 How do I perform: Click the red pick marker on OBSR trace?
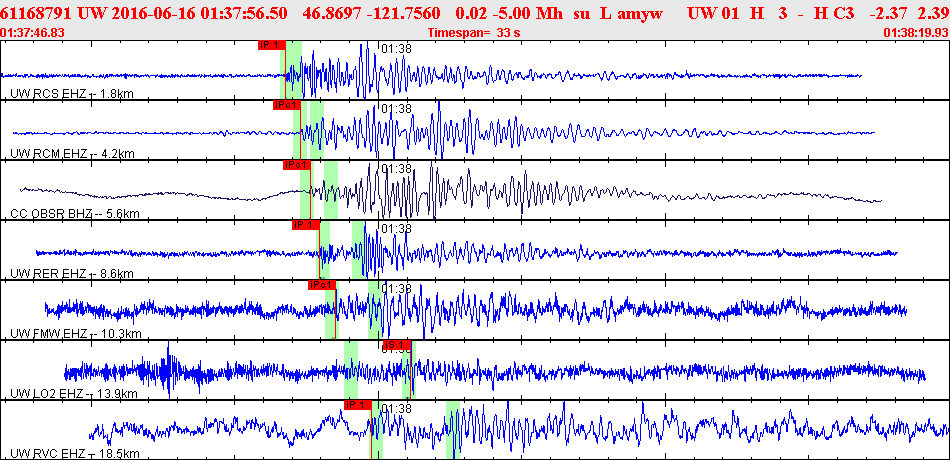(297, 165)
